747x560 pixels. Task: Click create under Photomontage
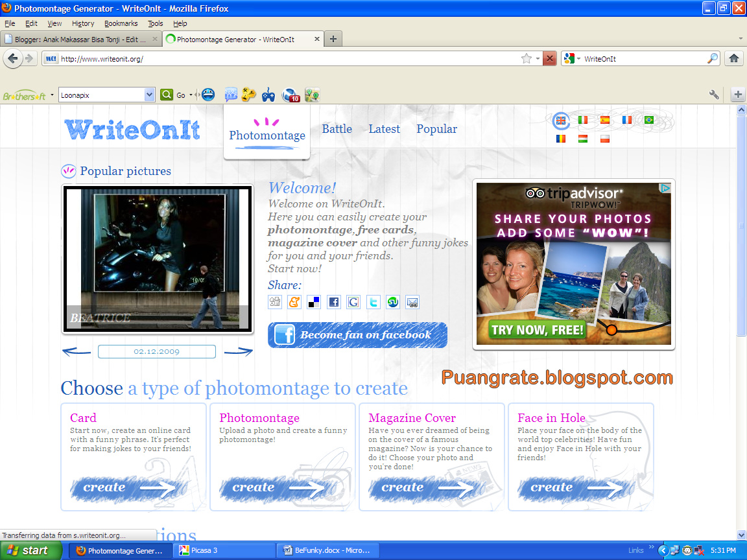tap(277, 488)
